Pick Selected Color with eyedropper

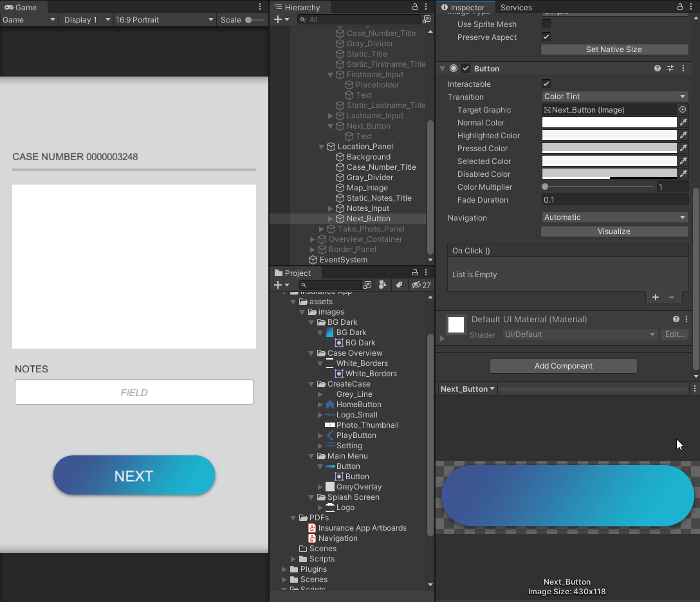683,161
